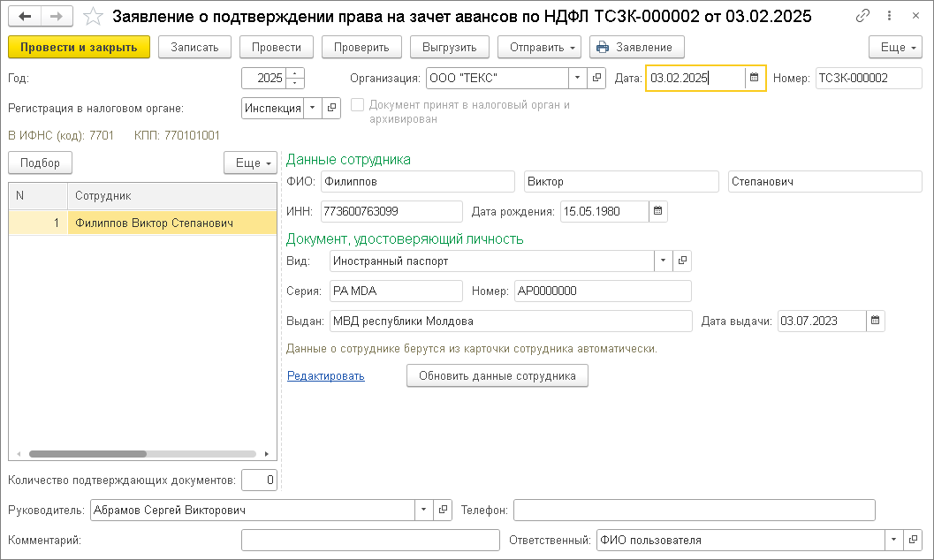
Task: Add document to favorites with star icon
Action: [x=93, y=17]
